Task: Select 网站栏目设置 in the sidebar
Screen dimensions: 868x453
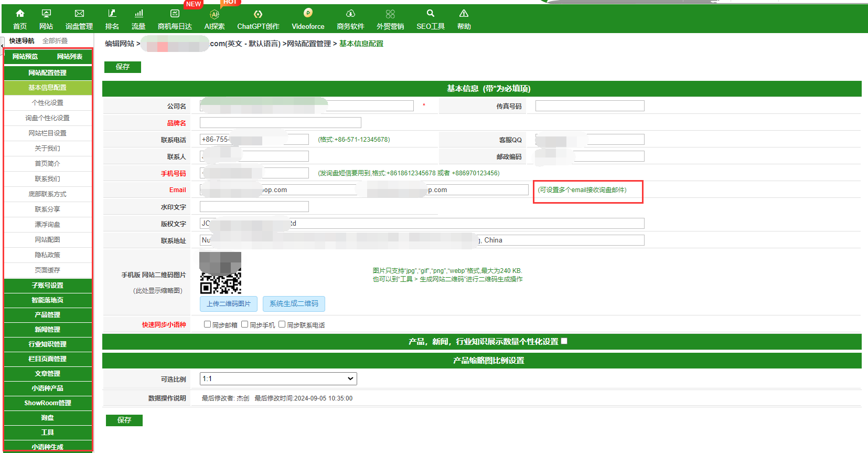Action: pos(48,133)
